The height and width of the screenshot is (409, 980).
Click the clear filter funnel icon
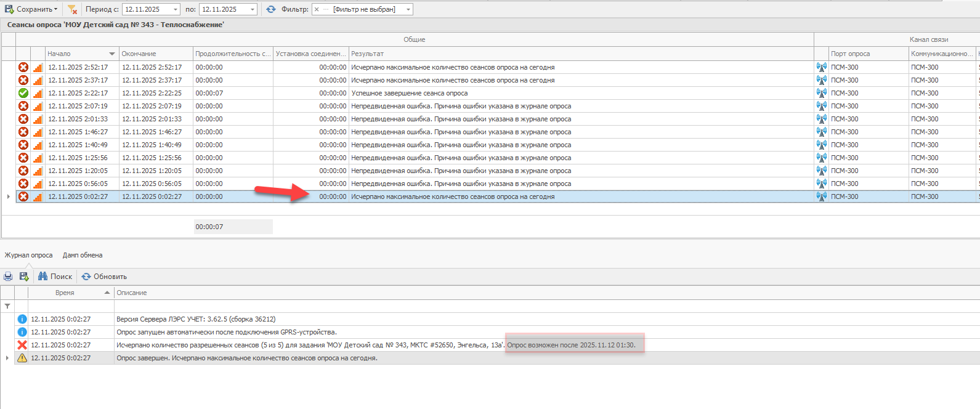coord(72,9)
